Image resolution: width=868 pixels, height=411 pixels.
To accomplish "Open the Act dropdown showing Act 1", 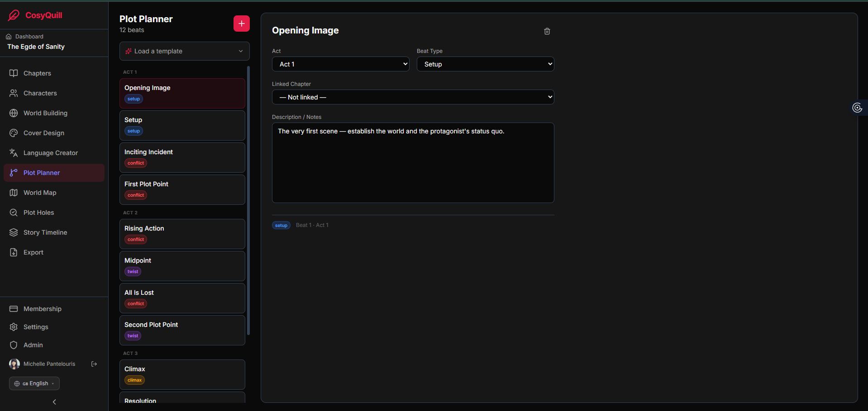I will (341, 64).
